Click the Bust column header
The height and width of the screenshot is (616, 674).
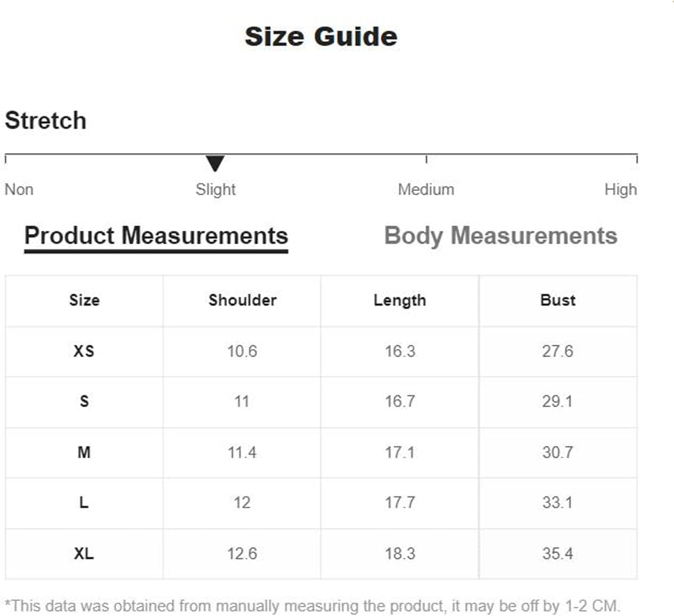click(x=558, y=300)
